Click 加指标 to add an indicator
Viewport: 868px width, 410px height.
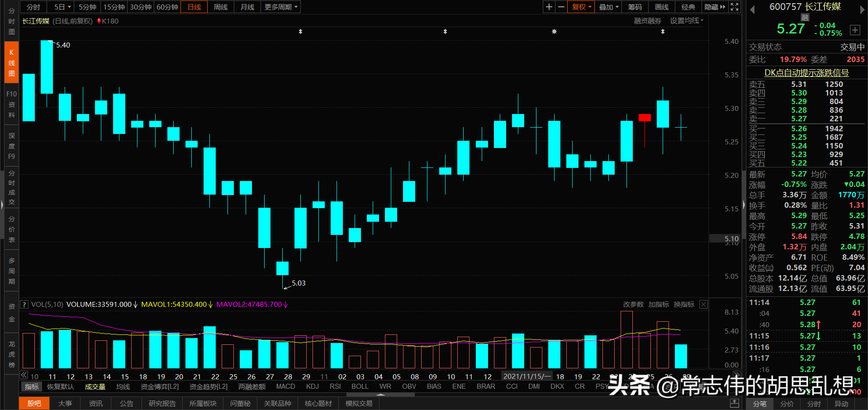[659, 304]
